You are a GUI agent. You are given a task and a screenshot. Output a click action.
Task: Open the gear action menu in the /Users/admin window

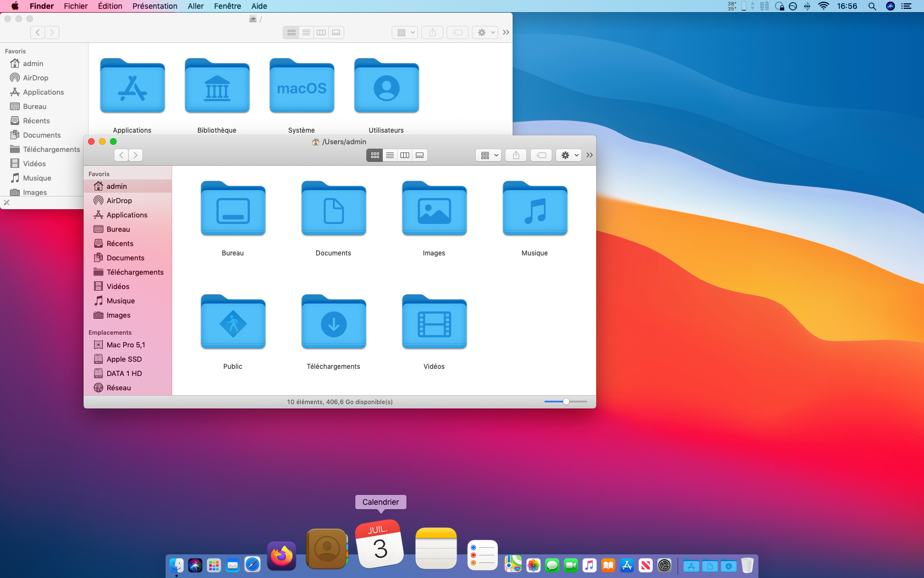[x=569, y=155]
